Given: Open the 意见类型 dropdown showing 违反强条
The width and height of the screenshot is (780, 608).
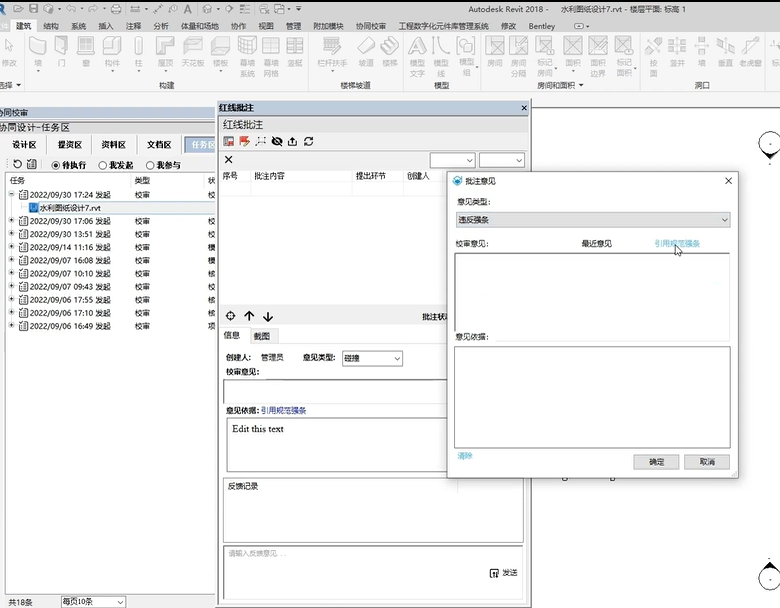Looking at the screenshot, I should [x=592, y=219].
